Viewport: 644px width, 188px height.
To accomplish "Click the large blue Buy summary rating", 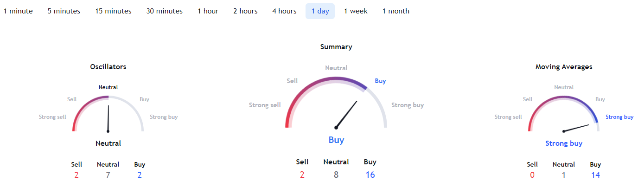I will tap(336, 140).
